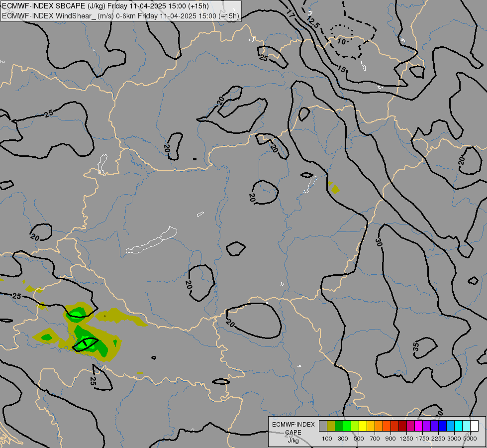This screenshot has width=487, height=448.
Task: Click the legend value "500"
Action: click(x=359, y=439)
